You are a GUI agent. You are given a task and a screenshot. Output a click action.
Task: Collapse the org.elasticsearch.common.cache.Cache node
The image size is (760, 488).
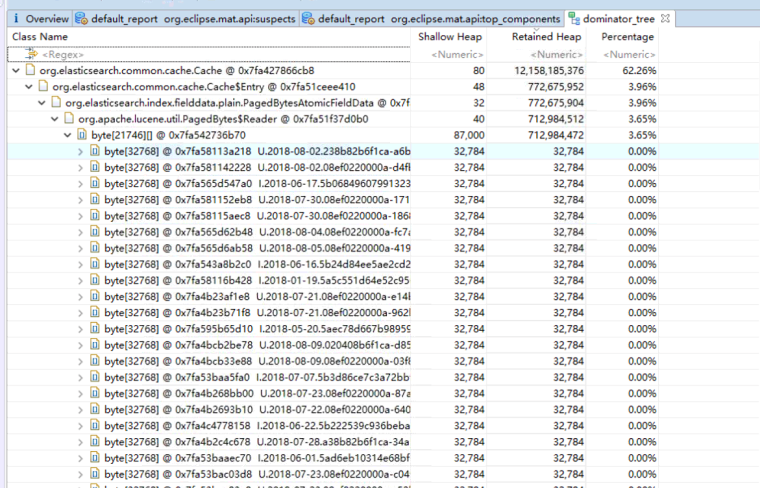(16, 71)
